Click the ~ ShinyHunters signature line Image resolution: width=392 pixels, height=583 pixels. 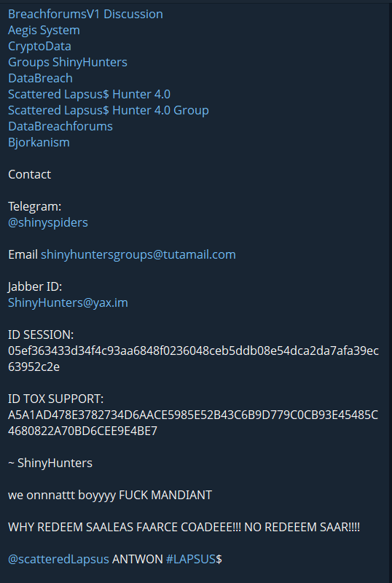[x=50, y=463]
